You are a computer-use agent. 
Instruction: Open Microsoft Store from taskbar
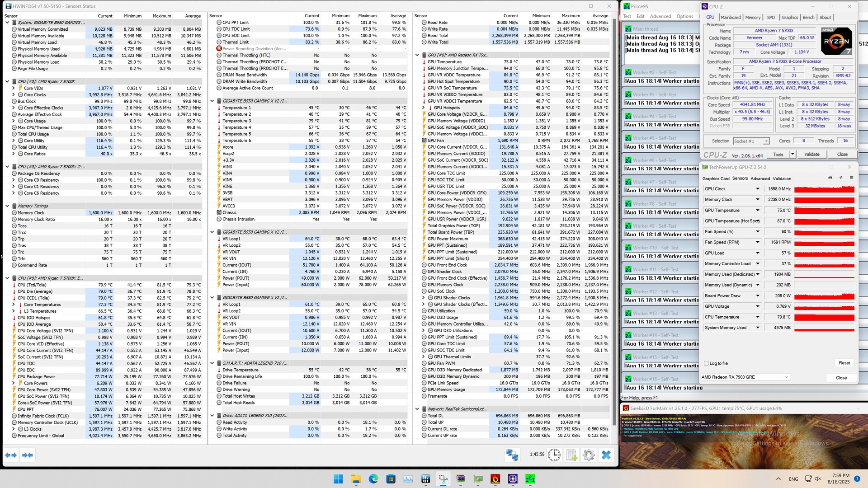[391, 479]
